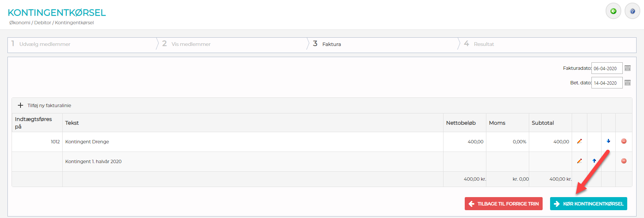Open calendar picker for Fakturadato
The image size is (644, 218).
coord(628,68)
